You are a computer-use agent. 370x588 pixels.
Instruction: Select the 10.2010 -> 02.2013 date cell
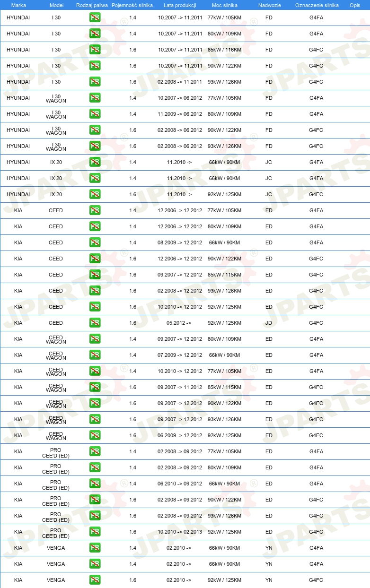click(180, 532)
